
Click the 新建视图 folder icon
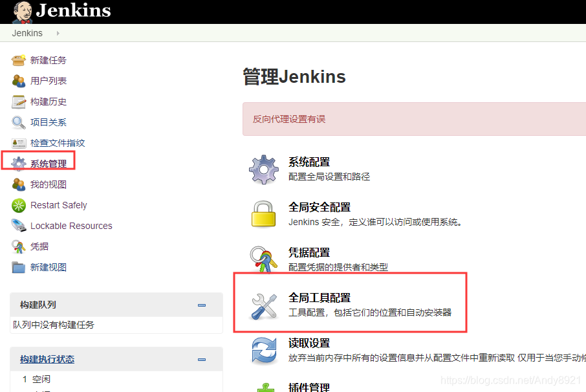point(18,267)
